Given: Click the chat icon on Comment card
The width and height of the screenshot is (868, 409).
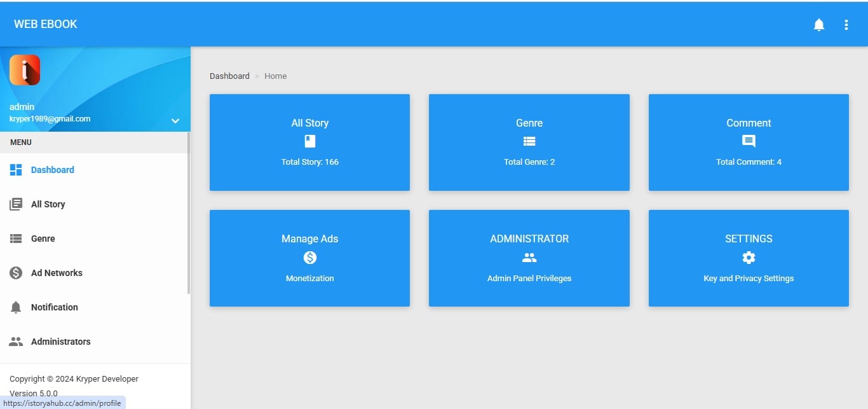Looking at the screenshot, I should pyautogui.click(x=749, y=141).
